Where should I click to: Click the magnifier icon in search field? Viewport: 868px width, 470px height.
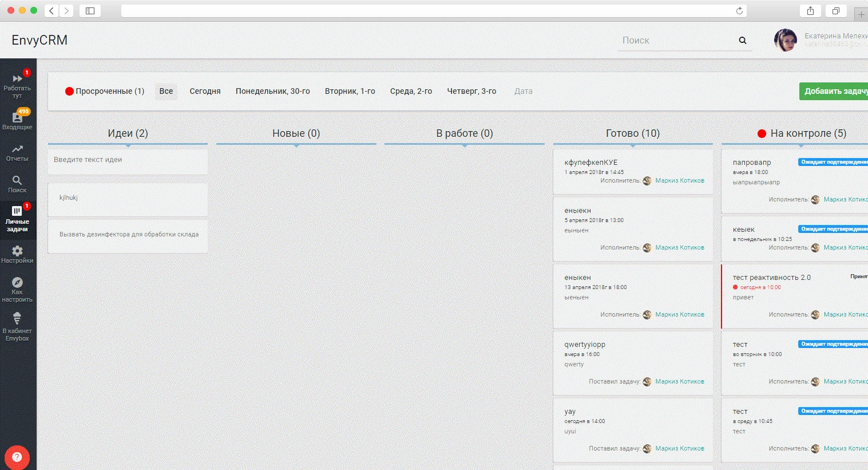(x=742, y=41)
